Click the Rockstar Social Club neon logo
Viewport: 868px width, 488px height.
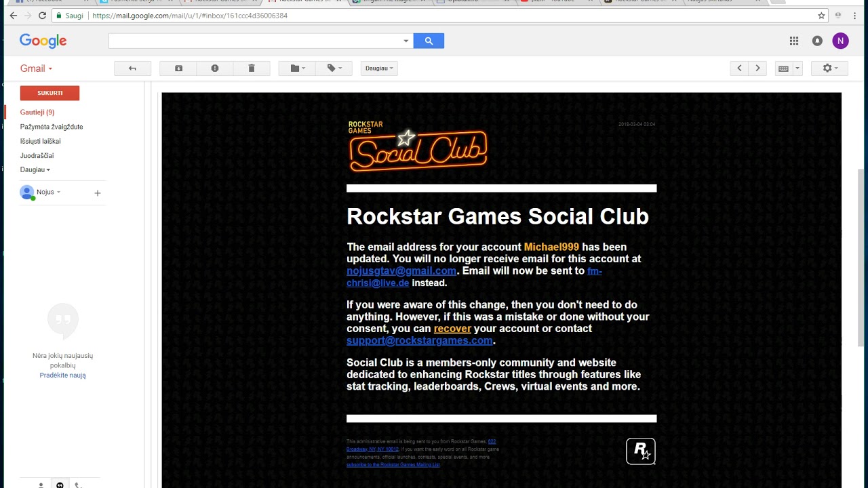click(417, 146)
